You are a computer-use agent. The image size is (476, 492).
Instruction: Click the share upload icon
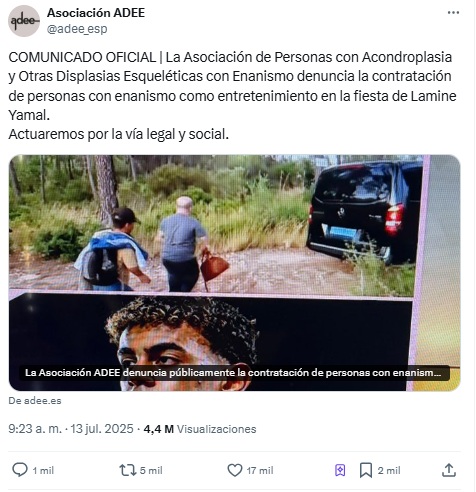[449, 470]
